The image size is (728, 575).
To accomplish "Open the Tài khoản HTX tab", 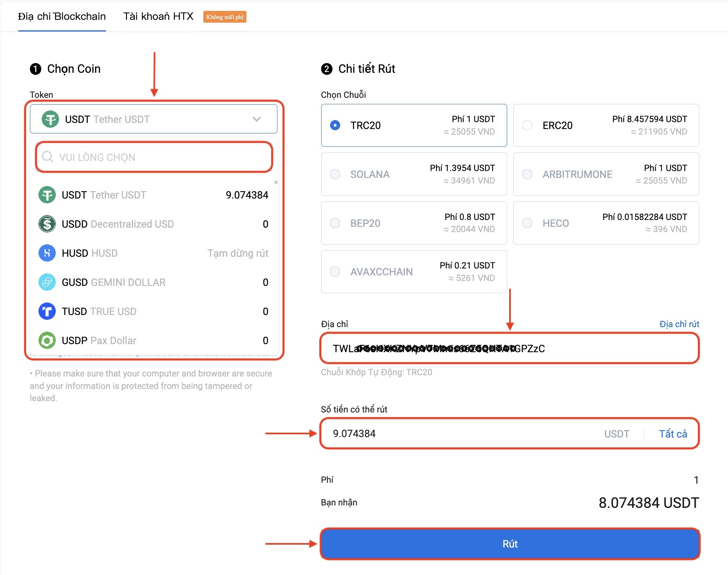I will [x=158, y=17].
